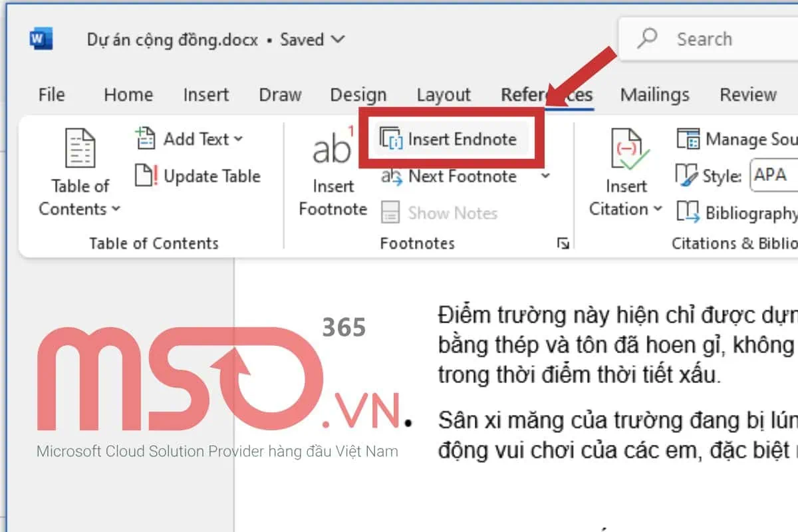Click the Next Footnote icon
The image size is (798, 532).
[392, 177]
